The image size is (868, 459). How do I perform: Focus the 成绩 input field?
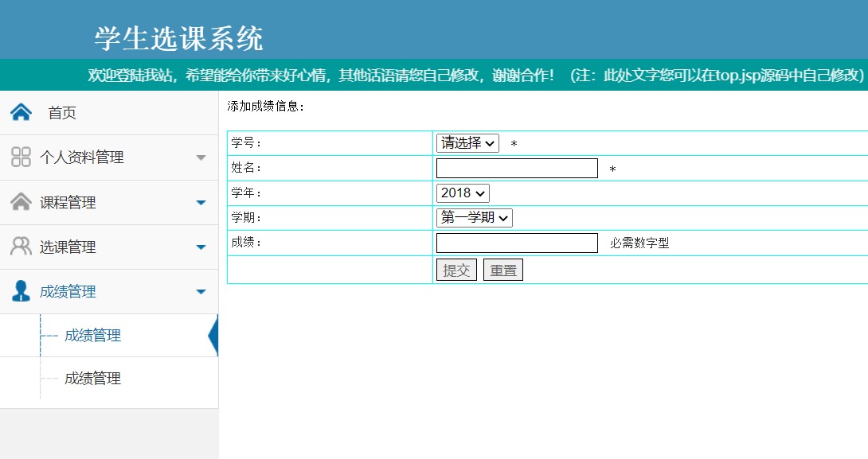[517, 243]
